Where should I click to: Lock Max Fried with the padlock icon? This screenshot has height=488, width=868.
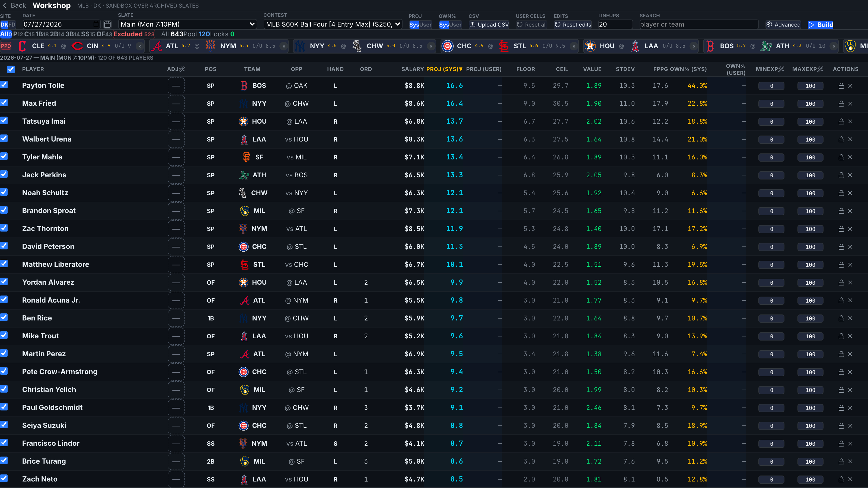pyautogui.click(x=841, y=104)
